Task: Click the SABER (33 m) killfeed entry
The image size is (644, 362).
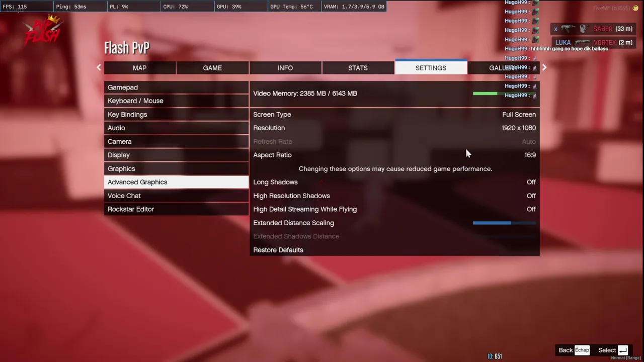Action: (593, 29)
